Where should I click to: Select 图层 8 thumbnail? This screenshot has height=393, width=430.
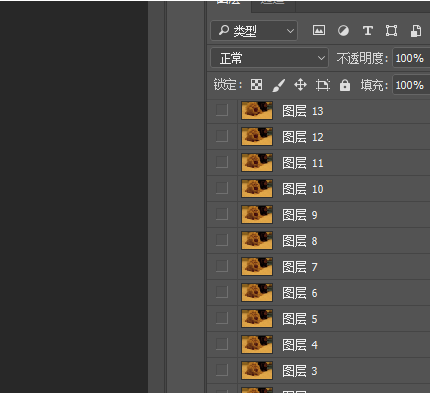[257, 240]
